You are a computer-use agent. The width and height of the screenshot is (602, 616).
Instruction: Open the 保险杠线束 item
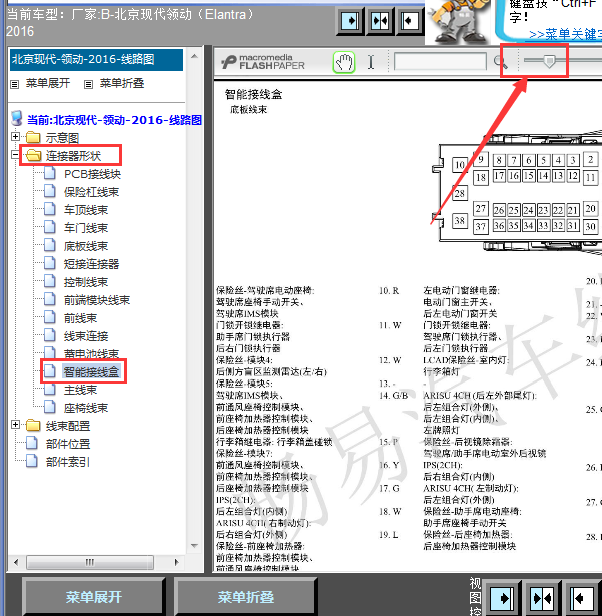click(91, 192)
